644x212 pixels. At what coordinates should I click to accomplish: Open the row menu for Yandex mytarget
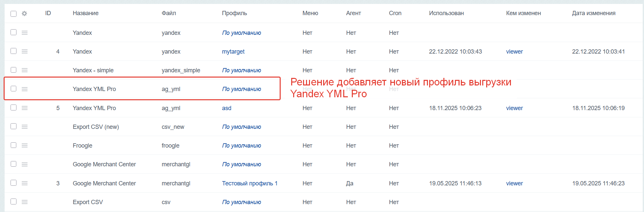25,52
